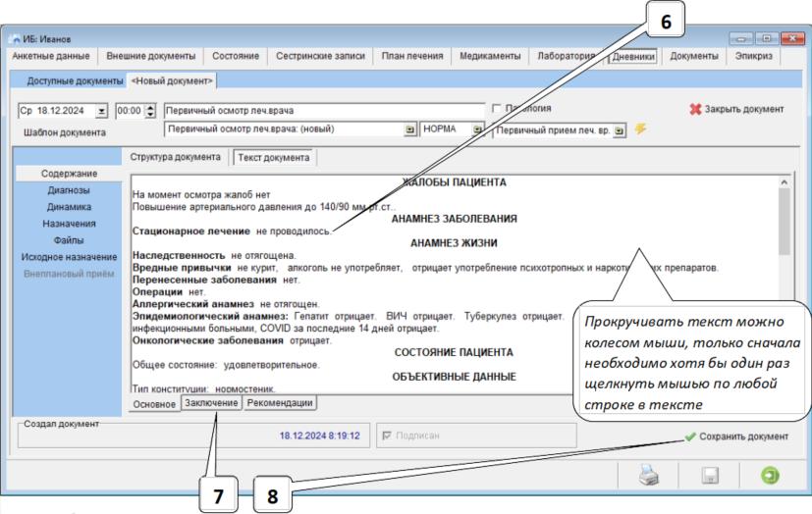Image resolution: width=812 pixels, height=514 pixels.
Task: Click the time spinner arrows
Action: click(150, 111)
